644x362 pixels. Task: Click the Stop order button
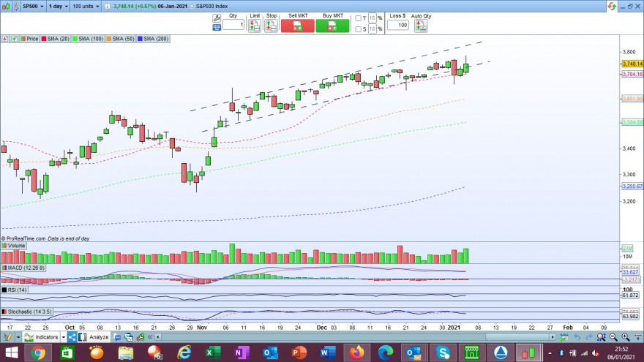[271, 26]
